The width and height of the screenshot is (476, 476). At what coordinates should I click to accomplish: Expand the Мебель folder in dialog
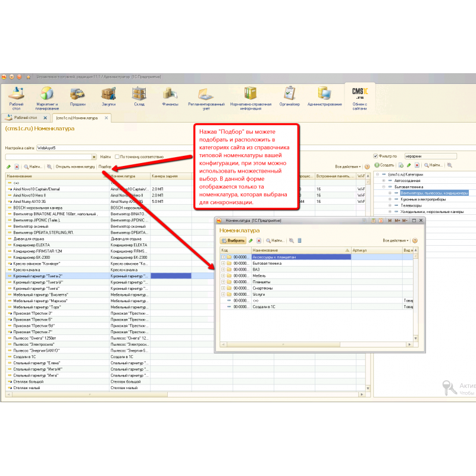pyautogui.click(x=224, y=276)
